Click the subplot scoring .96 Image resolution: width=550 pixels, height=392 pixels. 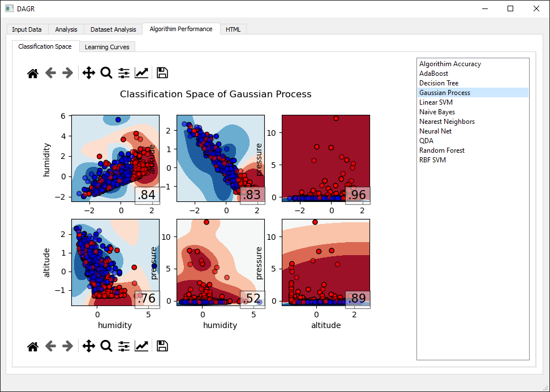[326, 158]
